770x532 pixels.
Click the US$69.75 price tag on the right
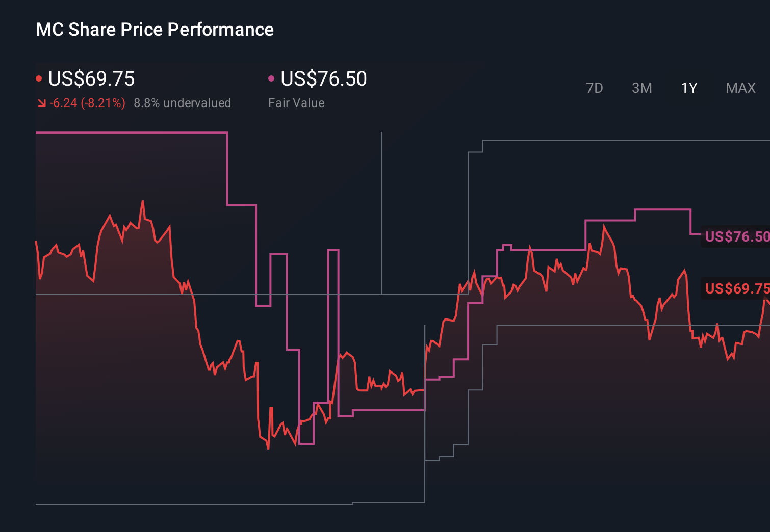click(x=736, y=289)
